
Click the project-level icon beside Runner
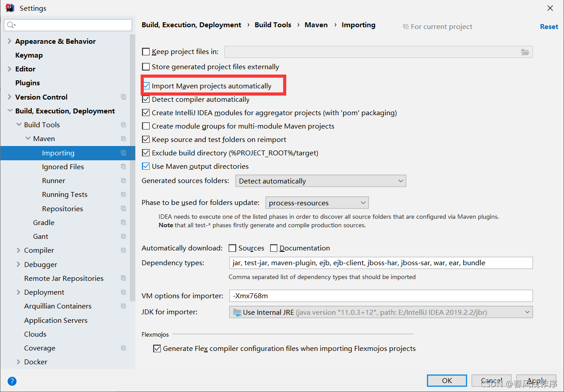pyautogui.click(x=124, y=180)
